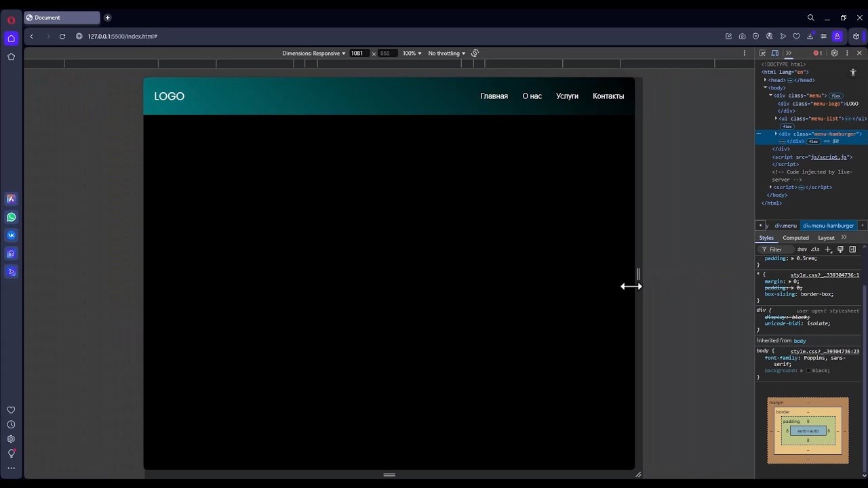
Task: Open the No throttling dropdown
Action: click(x=447, y=53)
